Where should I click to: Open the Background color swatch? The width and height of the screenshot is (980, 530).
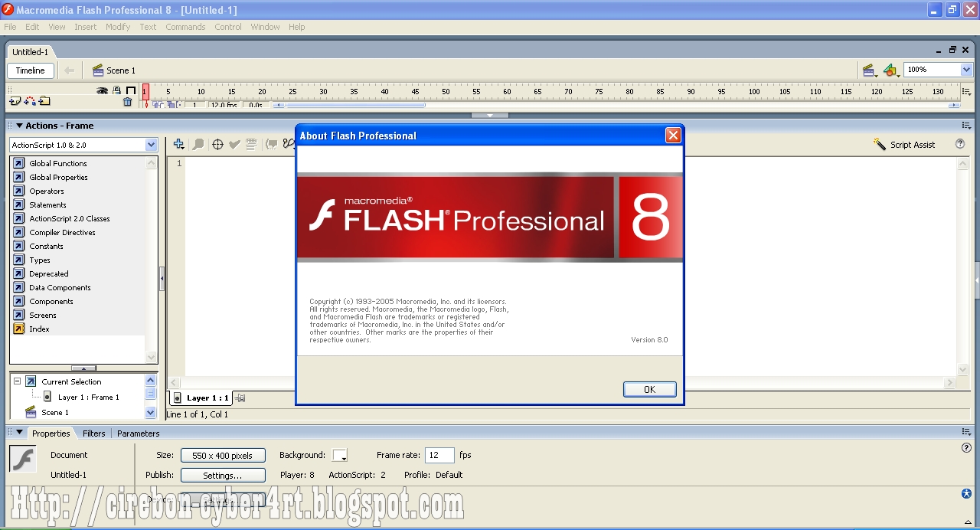coord(339,456)
